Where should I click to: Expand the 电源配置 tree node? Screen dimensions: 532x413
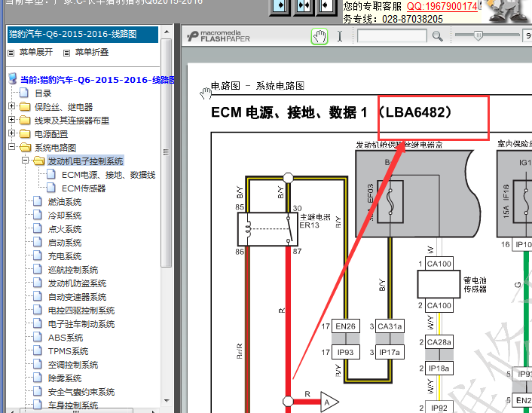pos(11,133)
